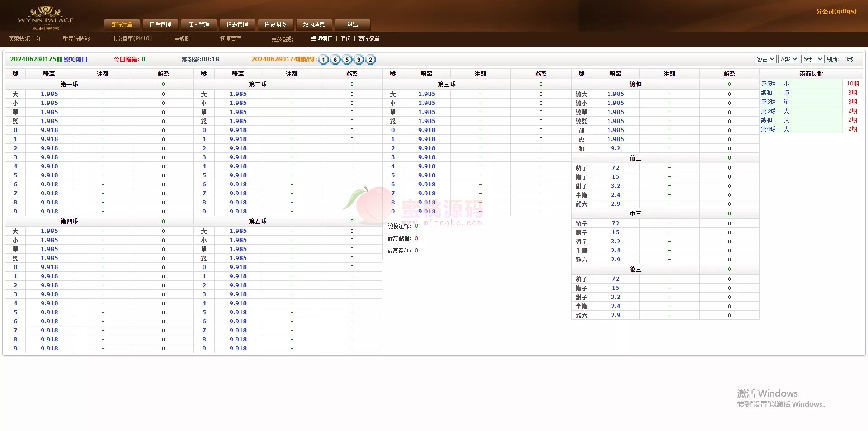Viewport: 868px width, 431px height.
Task: Click the drawn result ball numbered 9
Action: coord(359,60)
